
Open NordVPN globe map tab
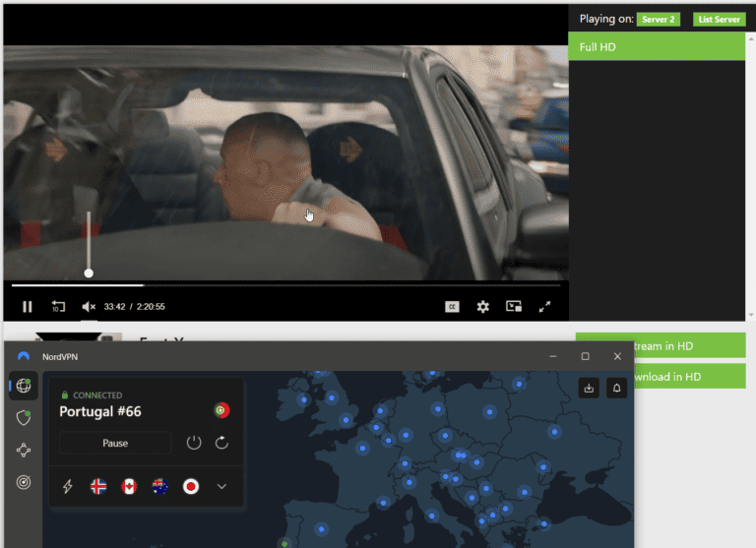[x=24, y=386]
